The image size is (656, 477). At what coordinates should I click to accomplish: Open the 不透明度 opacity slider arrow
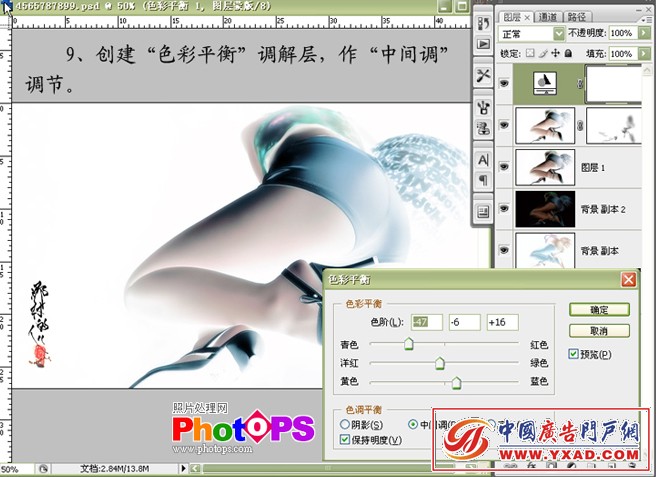[x=643, y=33]
